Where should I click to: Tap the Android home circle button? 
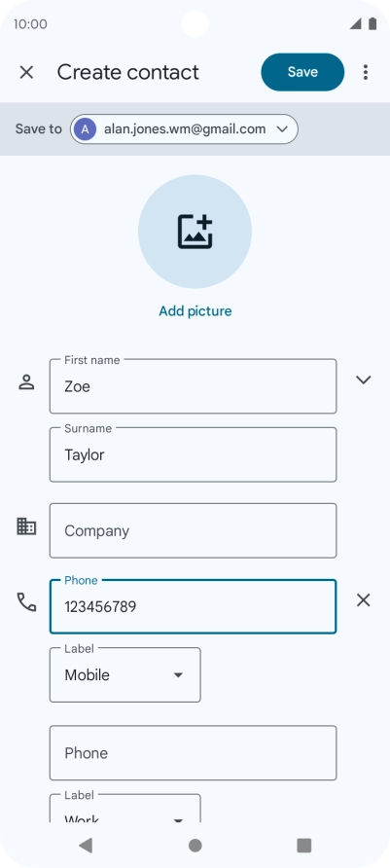(x=195, y=845)
